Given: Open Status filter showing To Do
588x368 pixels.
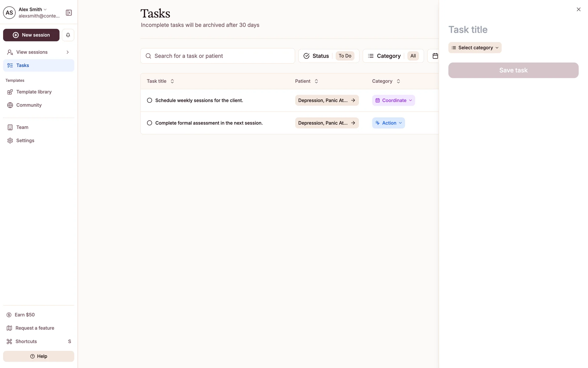Looking at the screenshot, I should 329,56.
